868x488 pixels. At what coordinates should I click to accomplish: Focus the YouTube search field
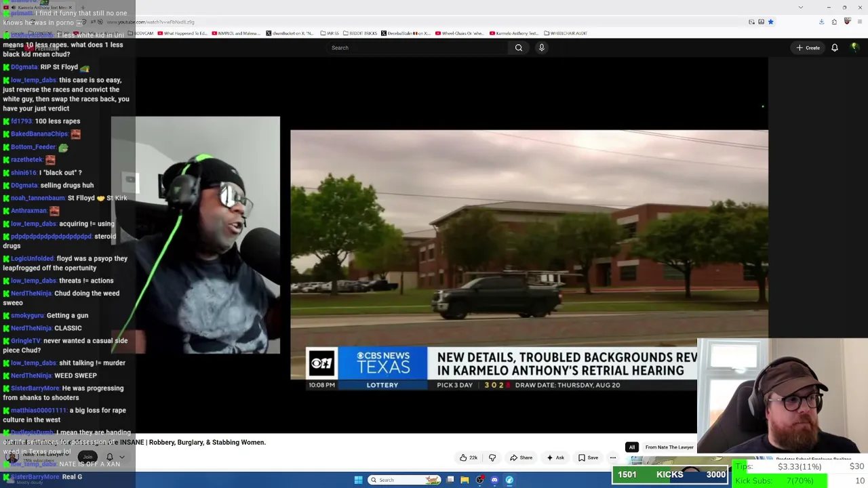coord(416,47)
